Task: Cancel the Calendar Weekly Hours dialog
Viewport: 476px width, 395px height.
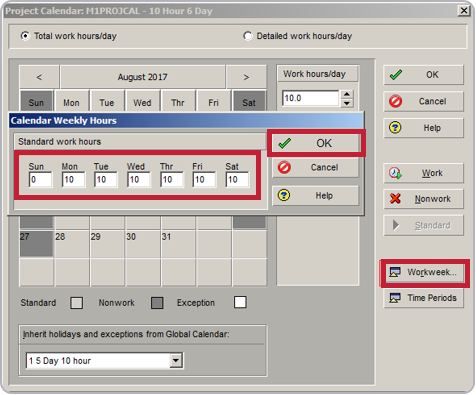Action: (316, 167)
